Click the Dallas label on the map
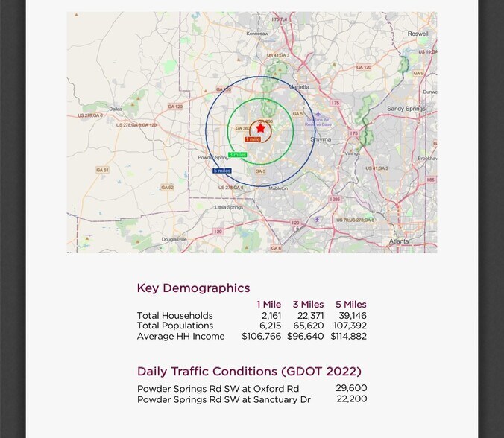This screenshot has height=438, width=504. pyautogui.click(x=116, y=109)
